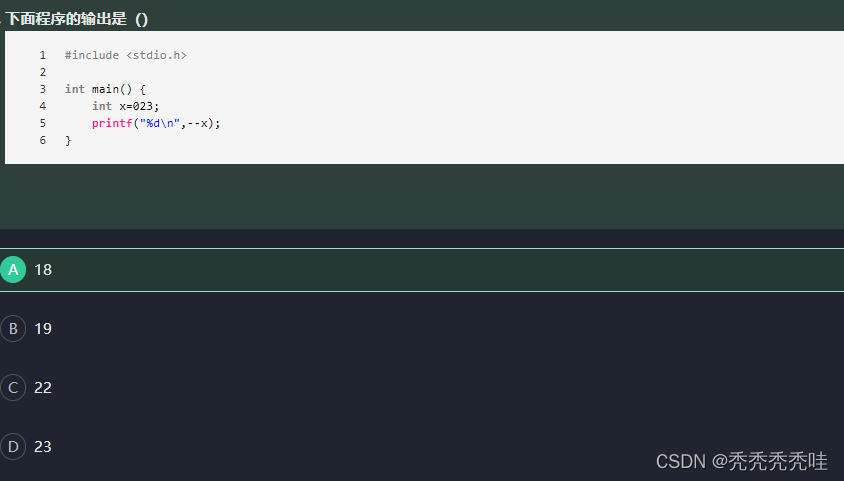Click the answer text 18

point(43,270)
